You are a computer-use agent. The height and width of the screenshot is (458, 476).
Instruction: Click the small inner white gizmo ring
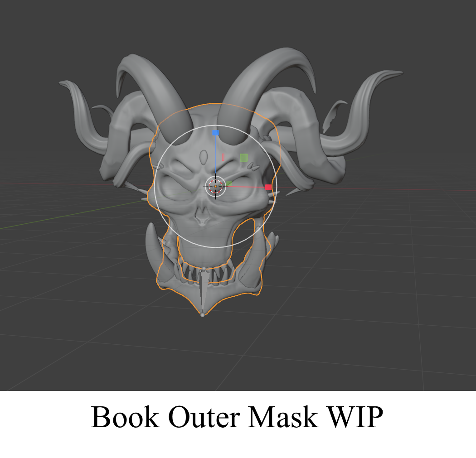point(215,178)
